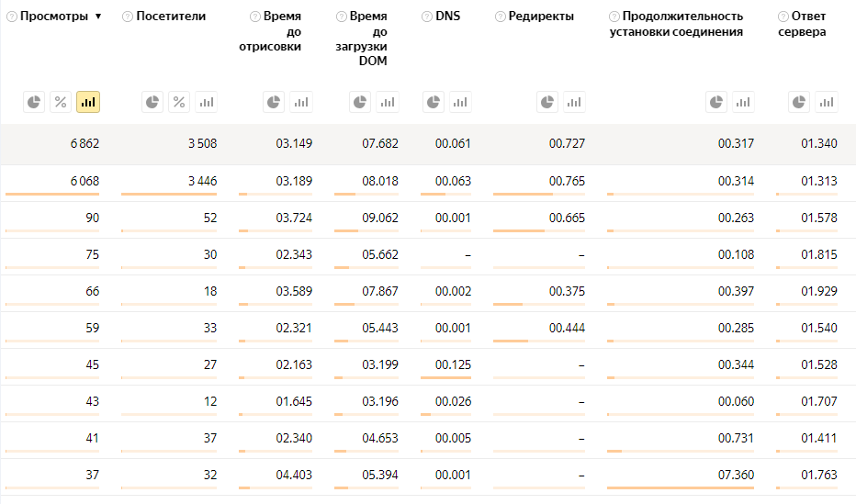Open sort arrow next to Просмотры header
This screenshot has width=856, height=504.
[x=98, y=17]
